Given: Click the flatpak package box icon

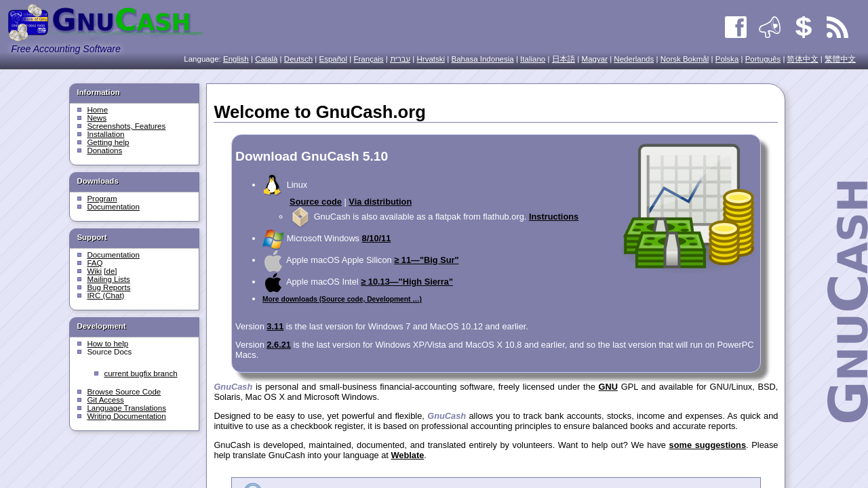Looking at the screenshot, I should click(300, 217).
